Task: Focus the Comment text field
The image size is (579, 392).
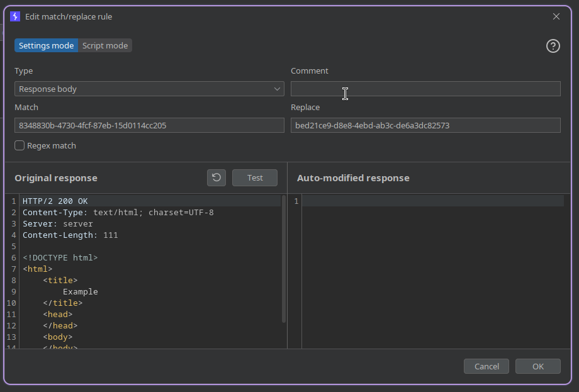Action: pyautogui.click(x=425, y=89)
